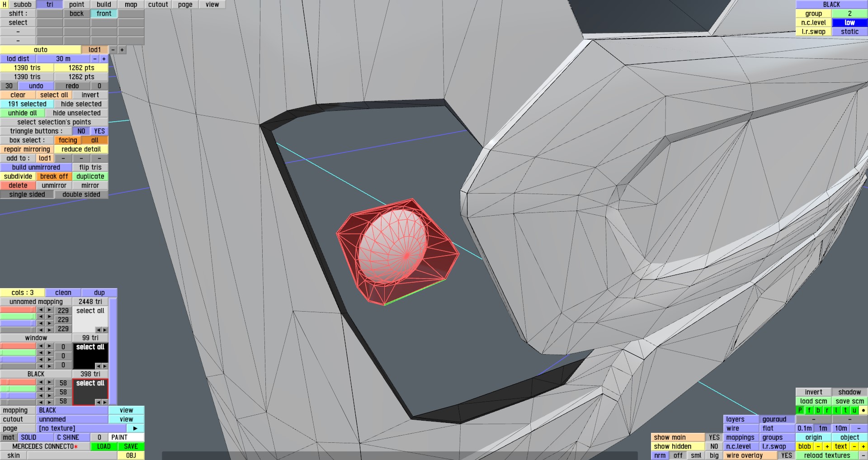
Task: Toggle the show main YES button
Action: pyautogui.click(x=714, y=437)
